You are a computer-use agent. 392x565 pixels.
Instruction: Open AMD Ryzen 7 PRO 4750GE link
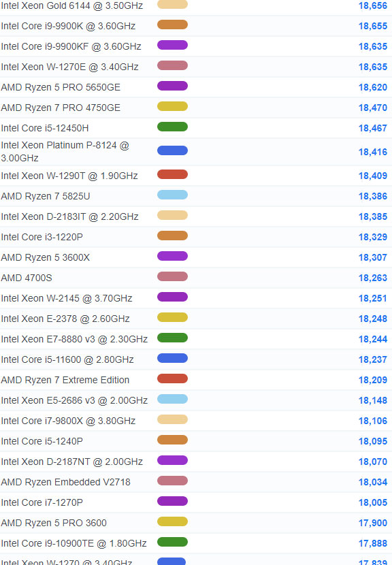tap(61, 108)
